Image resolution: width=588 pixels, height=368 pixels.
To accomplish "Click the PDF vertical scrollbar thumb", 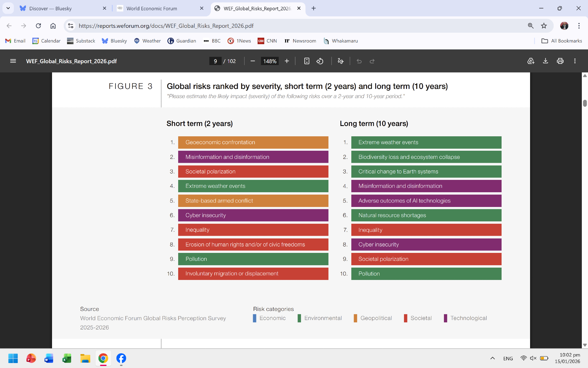I will pyautogui.click(x=585, y=103).
